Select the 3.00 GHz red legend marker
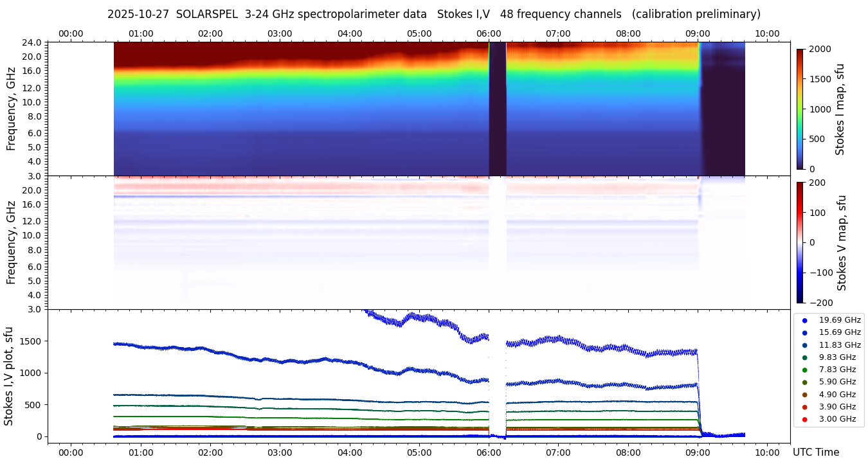The image size is (868, 466). pos(804,419)
